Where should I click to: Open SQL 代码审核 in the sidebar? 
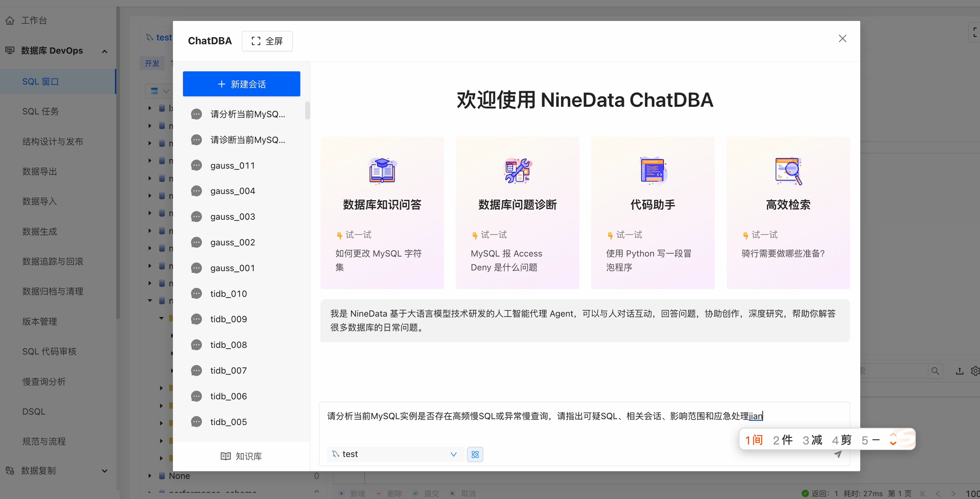49,351
